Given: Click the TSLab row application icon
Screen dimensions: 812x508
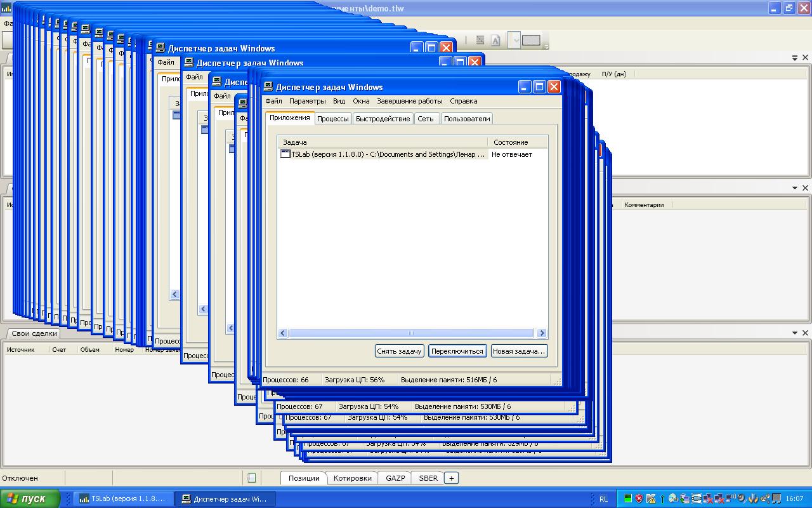Looking at the screenshot, I should point(285,154).
